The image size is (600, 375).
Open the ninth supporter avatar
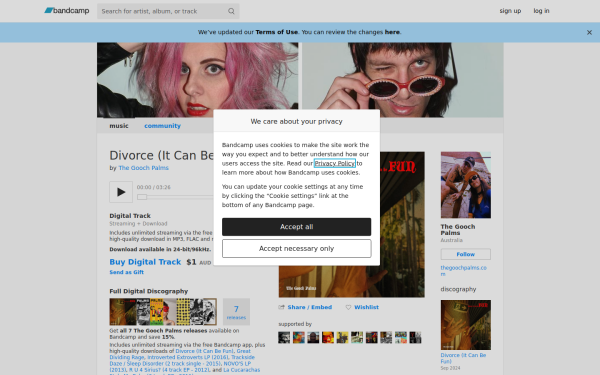click(x=401, y=338)
